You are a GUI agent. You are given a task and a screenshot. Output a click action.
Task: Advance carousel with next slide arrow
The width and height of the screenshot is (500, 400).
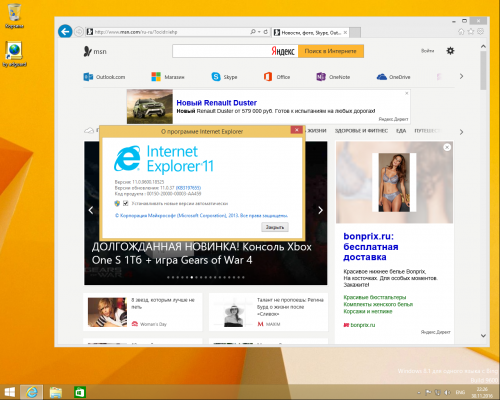[x=320, y=210]
